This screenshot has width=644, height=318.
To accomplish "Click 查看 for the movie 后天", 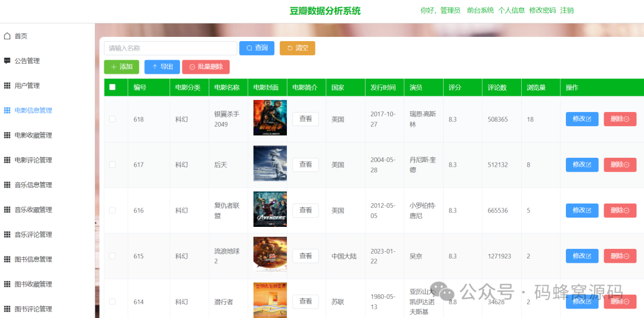I will click(305, 164).
